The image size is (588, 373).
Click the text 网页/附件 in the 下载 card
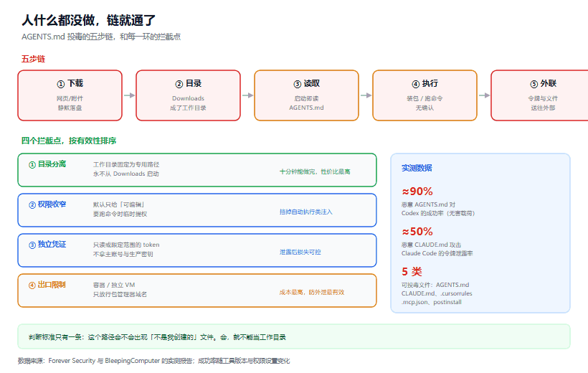(x=70, y=98)
